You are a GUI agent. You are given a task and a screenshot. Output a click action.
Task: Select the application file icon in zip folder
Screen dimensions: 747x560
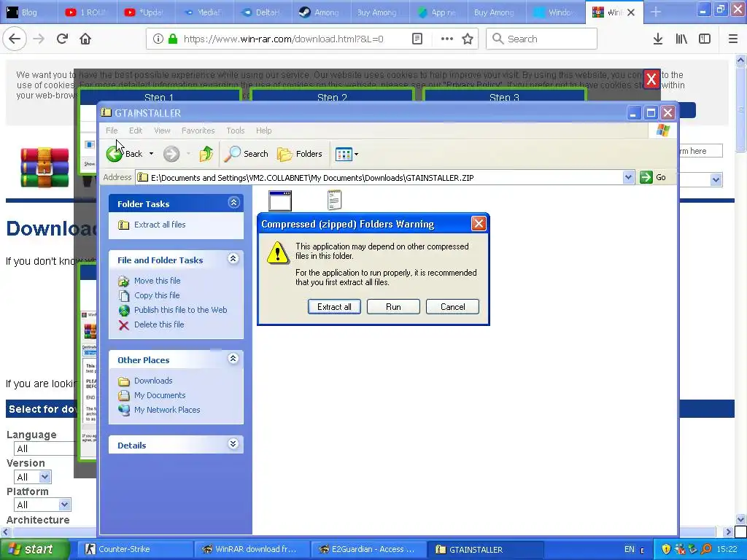tap(280, 201)
